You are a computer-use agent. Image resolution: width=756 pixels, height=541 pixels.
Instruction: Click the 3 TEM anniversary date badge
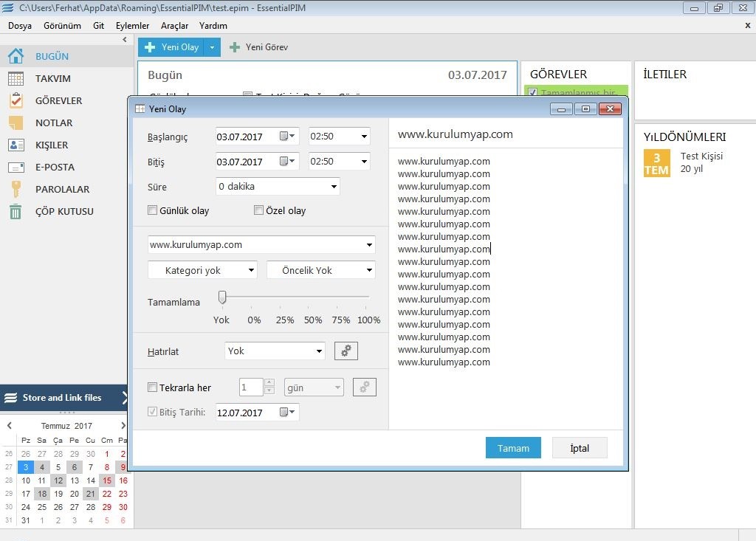tap(656, 163)
